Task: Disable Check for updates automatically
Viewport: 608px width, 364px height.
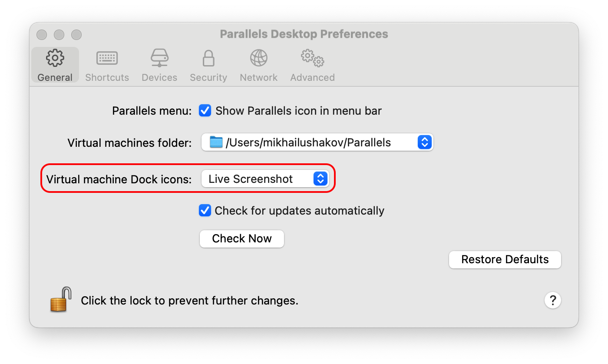Action: pos(205,211)
